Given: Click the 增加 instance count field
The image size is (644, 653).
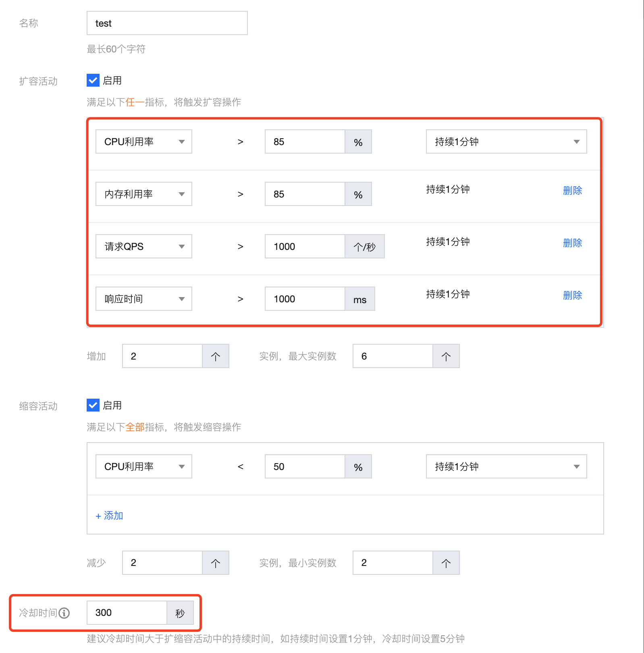Looking at the screenshot, I should (162, 356).
